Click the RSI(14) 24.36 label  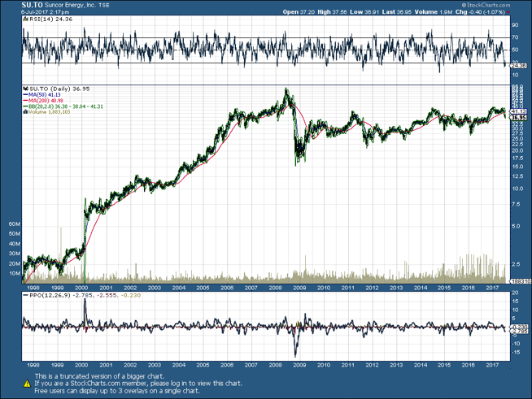click(51, 20)
